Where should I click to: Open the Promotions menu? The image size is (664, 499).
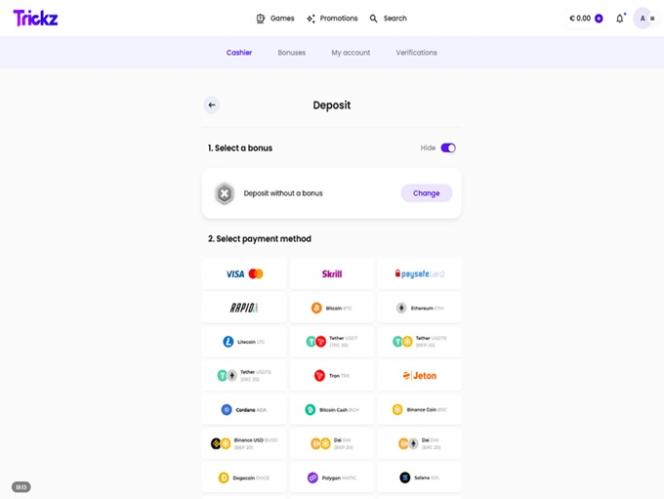[332, 19]
